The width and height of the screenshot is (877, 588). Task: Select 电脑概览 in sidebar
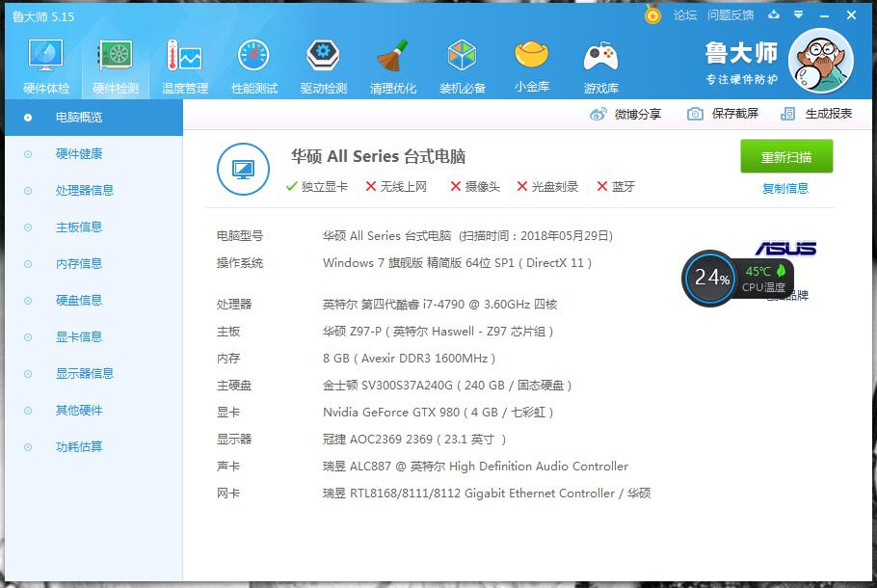tap(93, 118)
